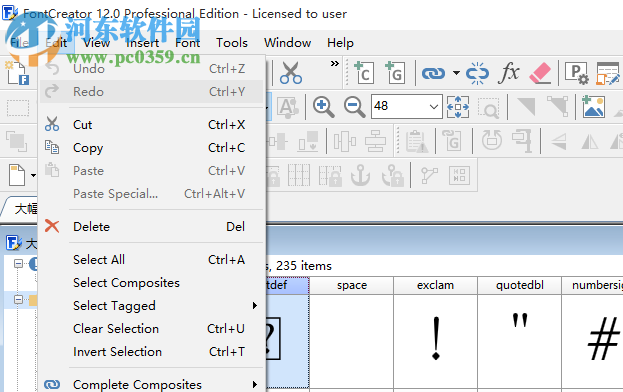Select the space glyph column header

coord(352,285)
